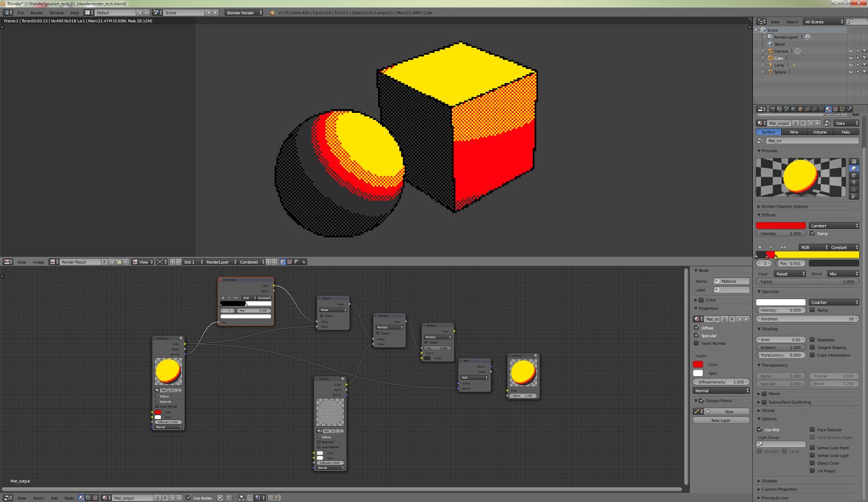Open the Texture properties tab (checkered icon)
Image resolution: width=868 pixels, height=502 pixels.
click(835, 109)
